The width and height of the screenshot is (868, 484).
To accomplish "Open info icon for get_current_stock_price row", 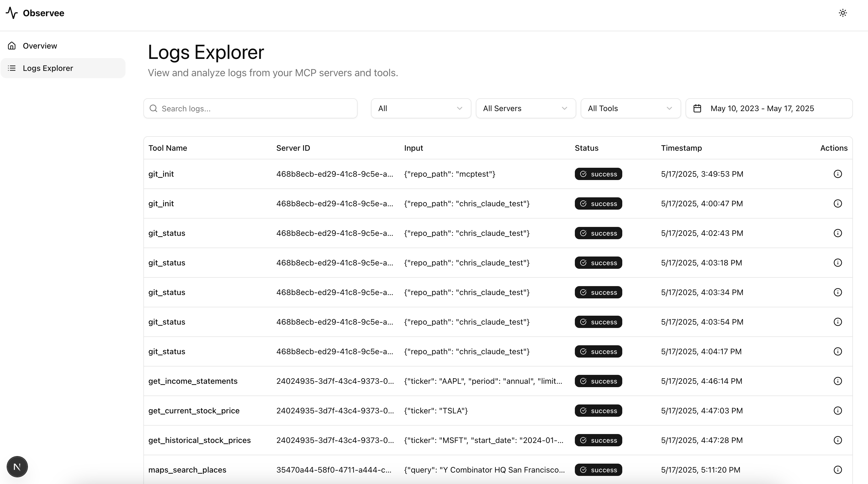I will click(838, 411).
